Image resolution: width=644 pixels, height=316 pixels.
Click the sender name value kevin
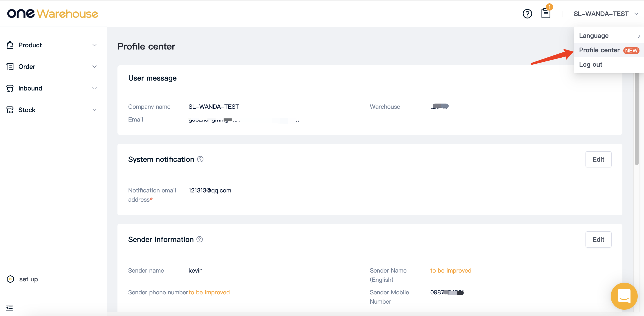196,271
